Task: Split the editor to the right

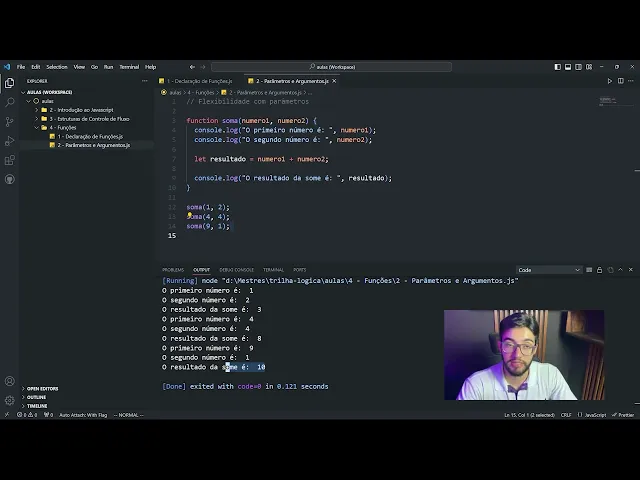Action: coord(620,81)
